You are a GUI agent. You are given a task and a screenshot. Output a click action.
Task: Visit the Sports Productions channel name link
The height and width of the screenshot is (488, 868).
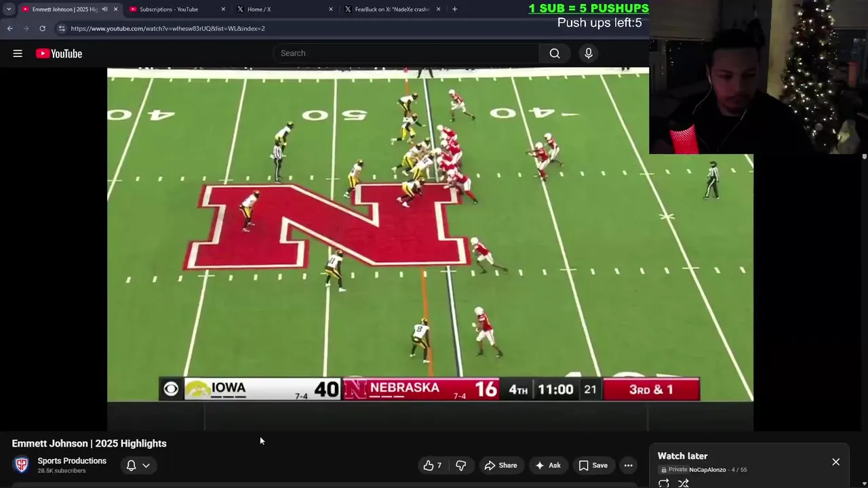(72, 461)
